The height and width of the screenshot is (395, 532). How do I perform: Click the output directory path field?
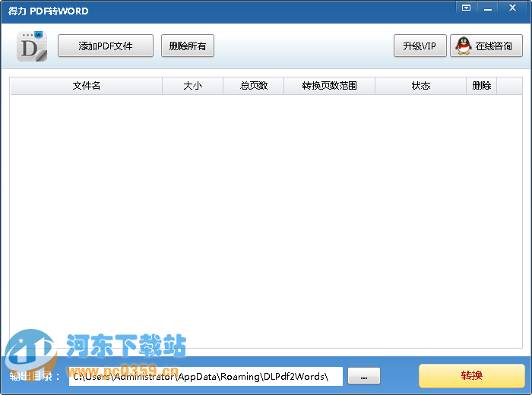click(x=206, y=376)
